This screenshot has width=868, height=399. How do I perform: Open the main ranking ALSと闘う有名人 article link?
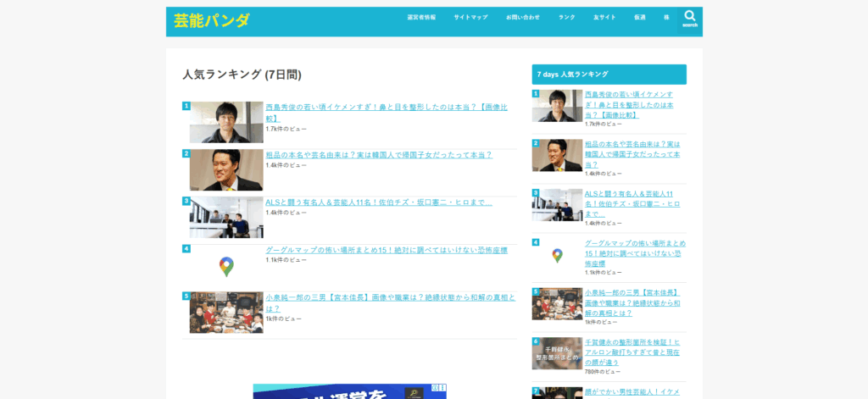pyautogui.click(x=378, y=202)
